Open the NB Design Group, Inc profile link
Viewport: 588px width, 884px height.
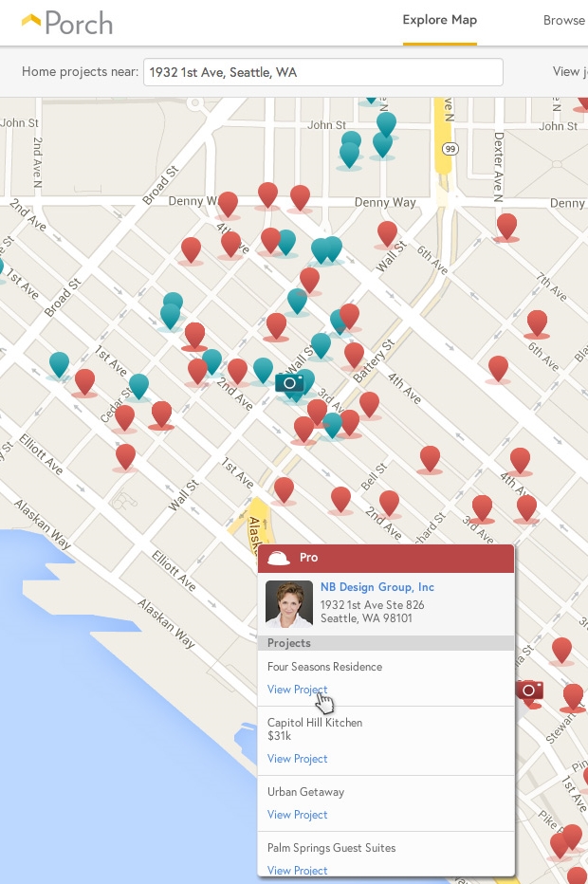(x=377, y=587)
